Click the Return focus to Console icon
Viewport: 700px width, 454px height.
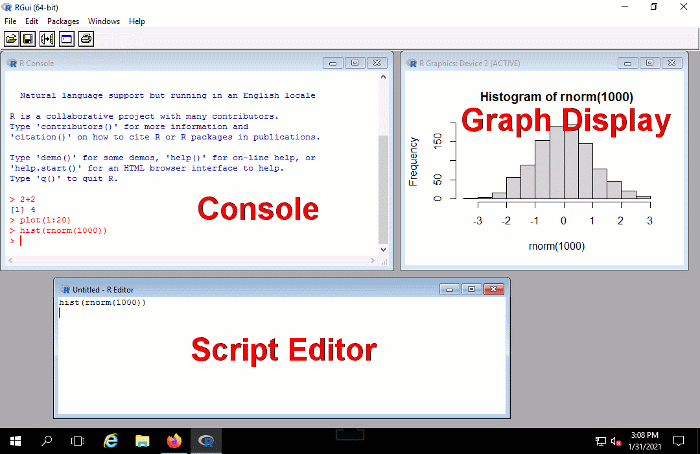[x=66, y=39]
